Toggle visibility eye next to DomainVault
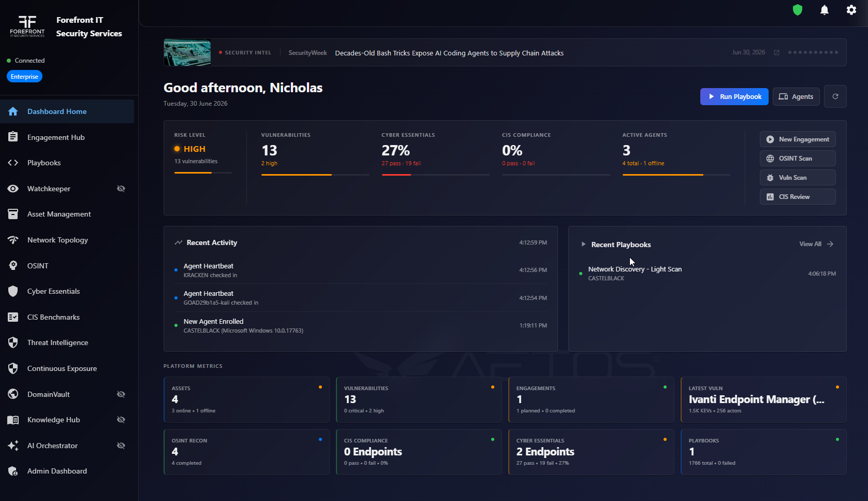This screenshot has width=868, height=501. pos(121,394)
